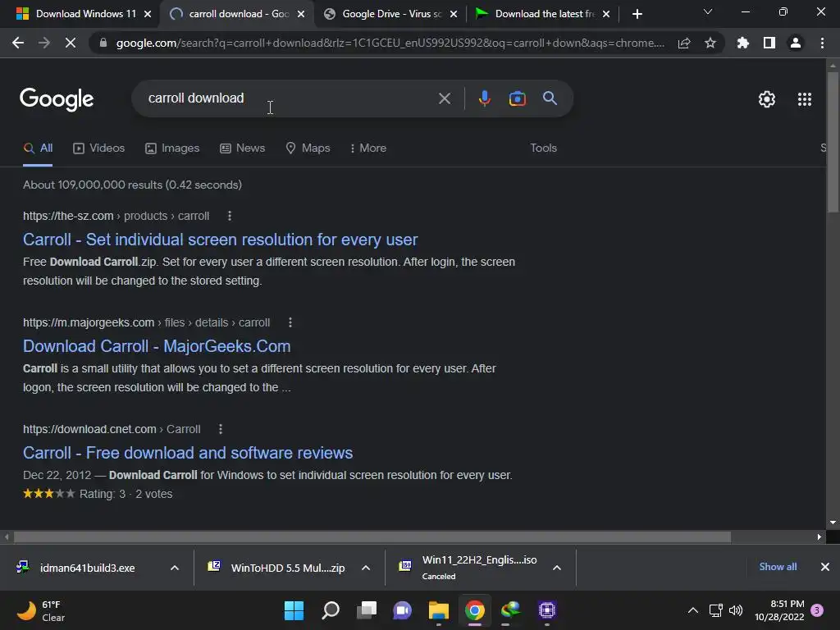Open a new browser tab
Image resolution: width=840 pixels, height=630 pixels.
point(637,14)
